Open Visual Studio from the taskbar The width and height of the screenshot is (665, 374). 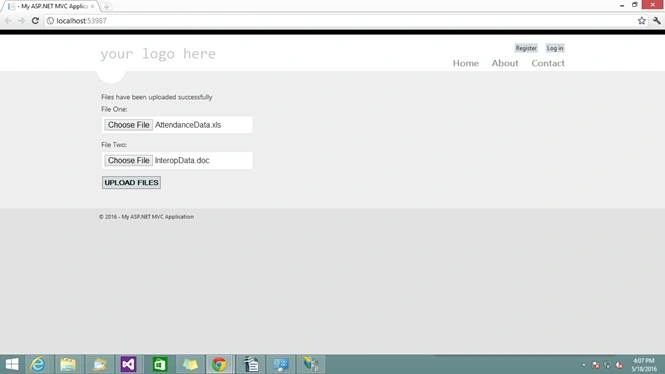pyautogui.click(x=128, y=364)
